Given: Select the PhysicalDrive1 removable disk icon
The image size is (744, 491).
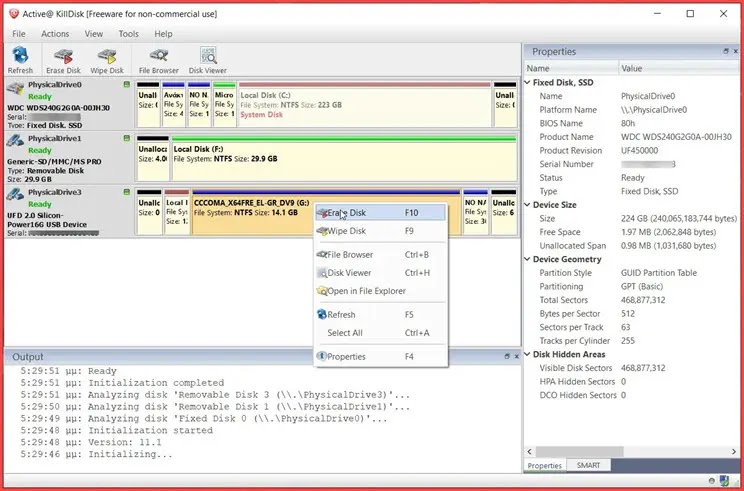Looking at the screenshot, I should pos(15,141).
